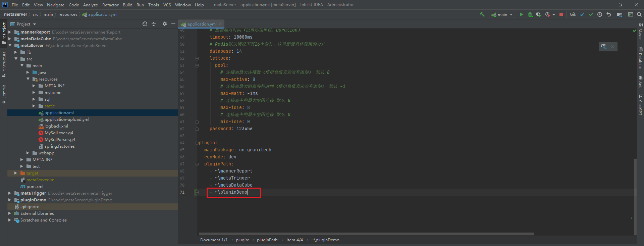Locate current file in Project tree
The image size is (644, 246).
pyautogui.click(x=145, y=24)
